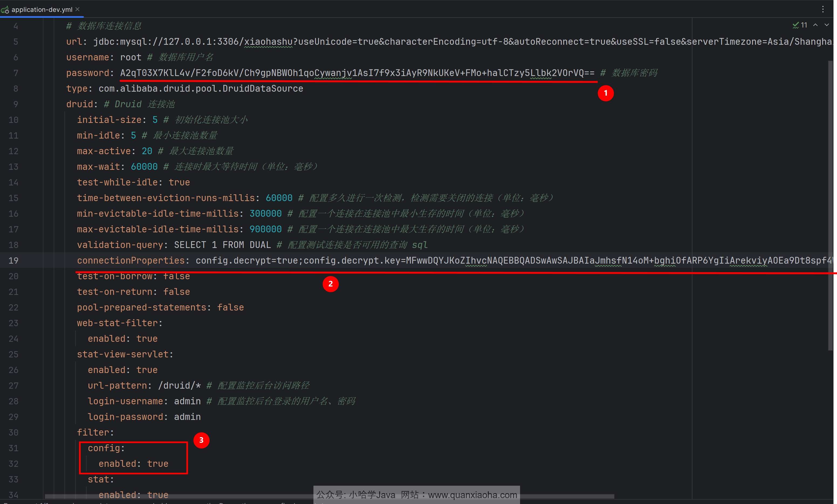The width and height of the screenshot is (837, 504).
Task: Place cursor in the encrypted password value
Action: (357, 73)
